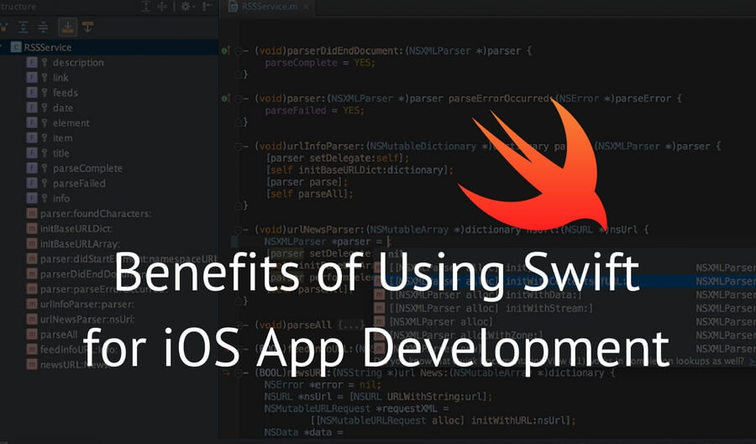The width and height of the screenshot is (756, 444).
Task: Collapse the newsURL:News: method fold
Action: click(238, 373)
